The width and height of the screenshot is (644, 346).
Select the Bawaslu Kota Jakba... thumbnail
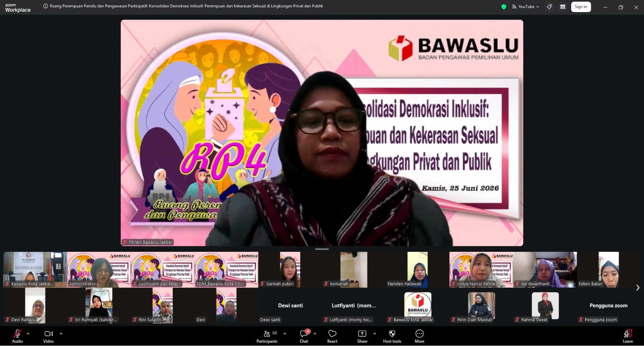(x=35, y=270)
